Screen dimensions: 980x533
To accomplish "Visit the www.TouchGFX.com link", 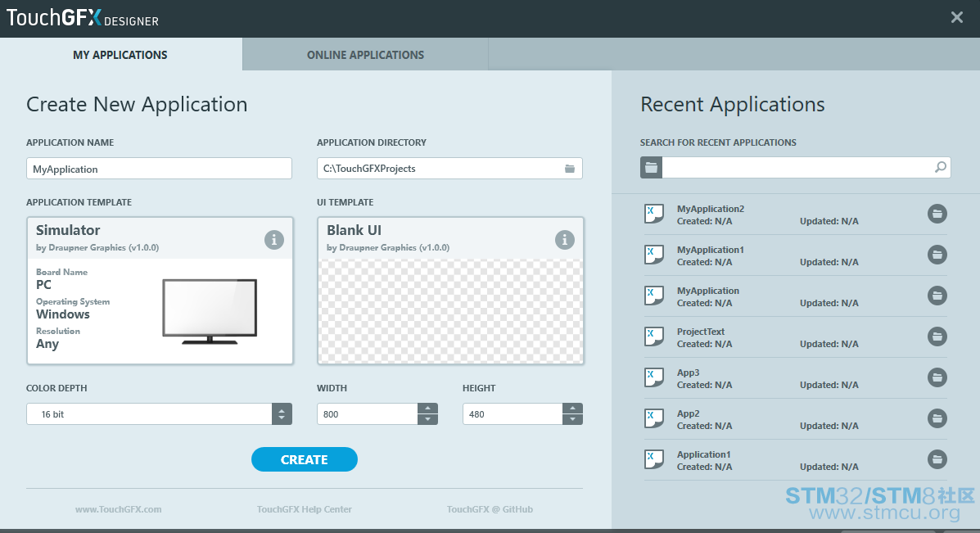I will point(118,509).
